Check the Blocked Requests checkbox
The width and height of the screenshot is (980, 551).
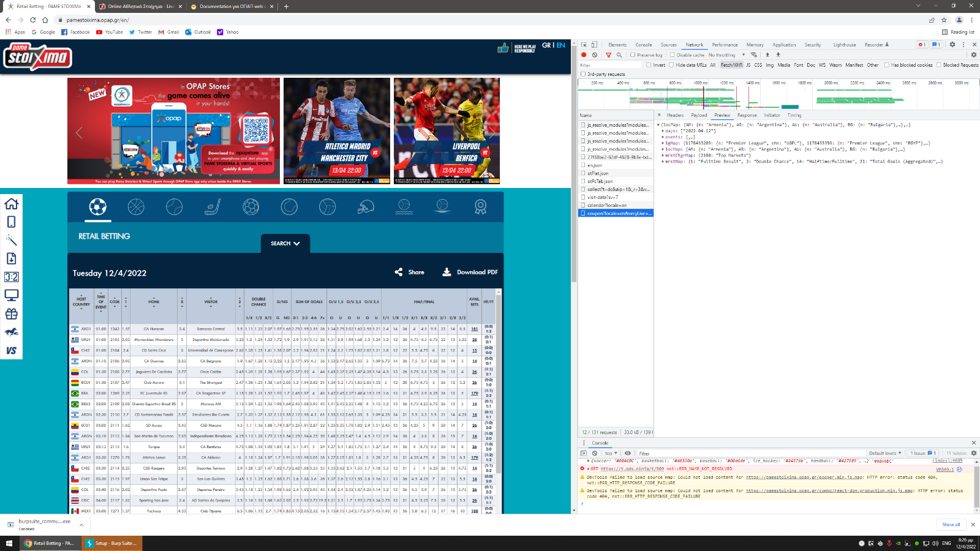pos(938,65)
